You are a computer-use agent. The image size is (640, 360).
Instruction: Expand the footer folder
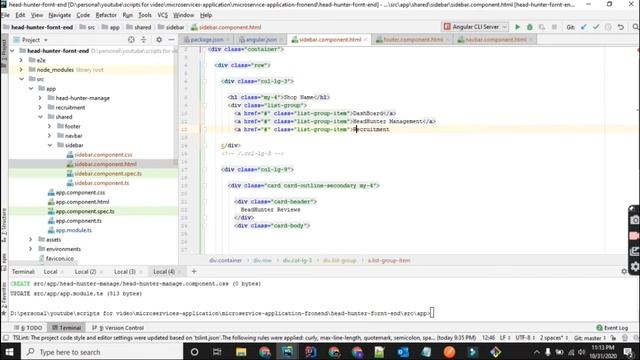49,126
